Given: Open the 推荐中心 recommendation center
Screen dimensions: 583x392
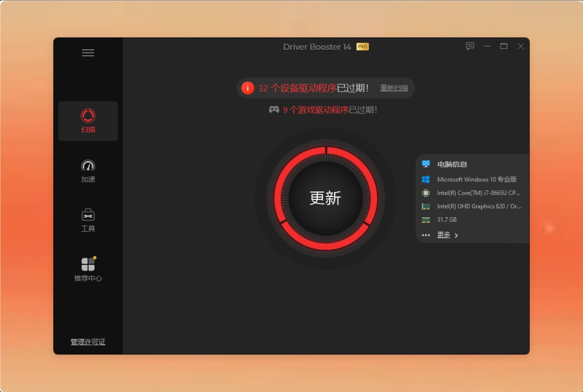Looking at the screenshot, I should tap(88, 270).
